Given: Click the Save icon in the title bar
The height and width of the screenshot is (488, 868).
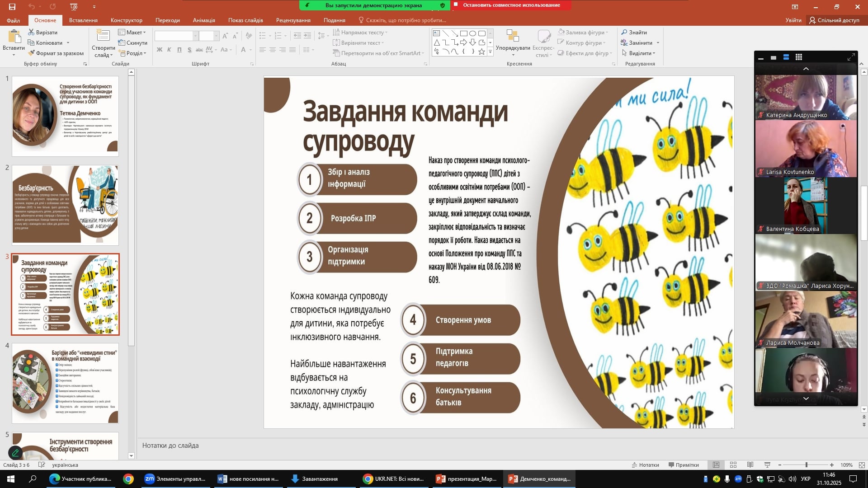Looking at the screenshot, I should coord(12,7).
